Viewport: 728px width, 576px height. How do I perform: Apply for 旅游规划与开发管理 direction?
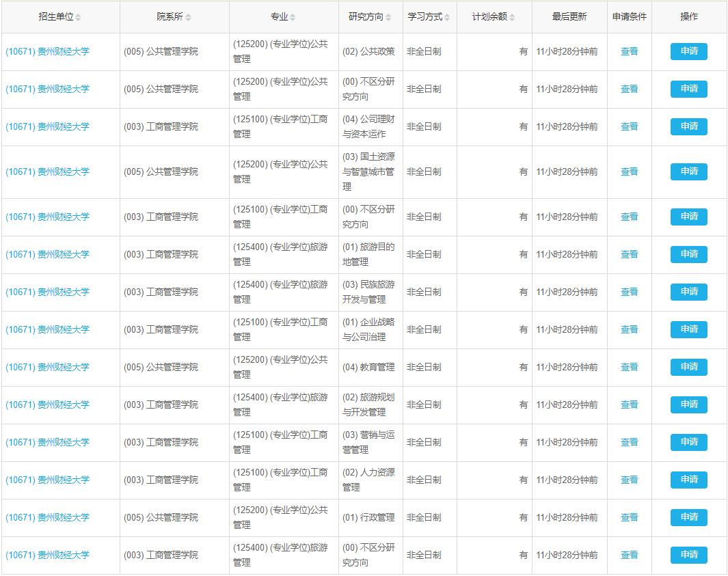pos(688,404)
